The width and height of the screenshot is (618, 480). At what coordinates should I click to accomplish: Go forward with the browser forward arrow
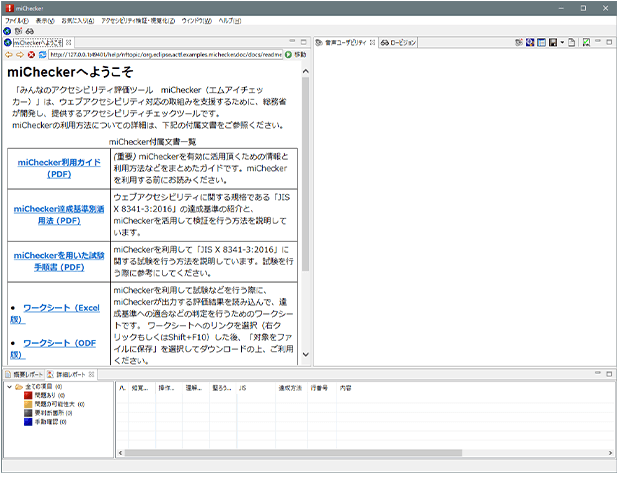(x=20, y=55)
